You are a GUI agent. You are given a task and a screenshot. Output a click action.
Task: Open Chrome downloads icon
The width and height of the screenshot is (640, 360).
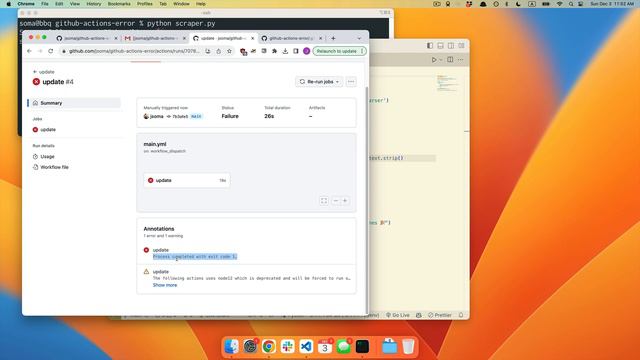[285, 51]
